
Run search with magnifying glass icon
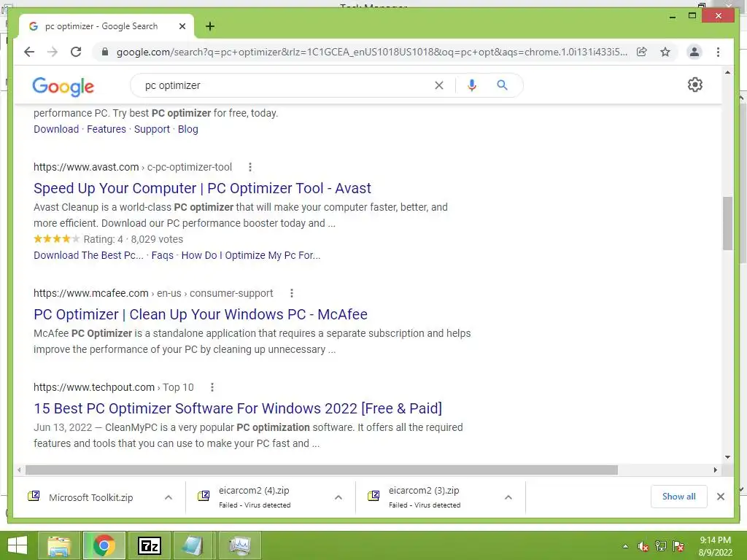[502, 85]
